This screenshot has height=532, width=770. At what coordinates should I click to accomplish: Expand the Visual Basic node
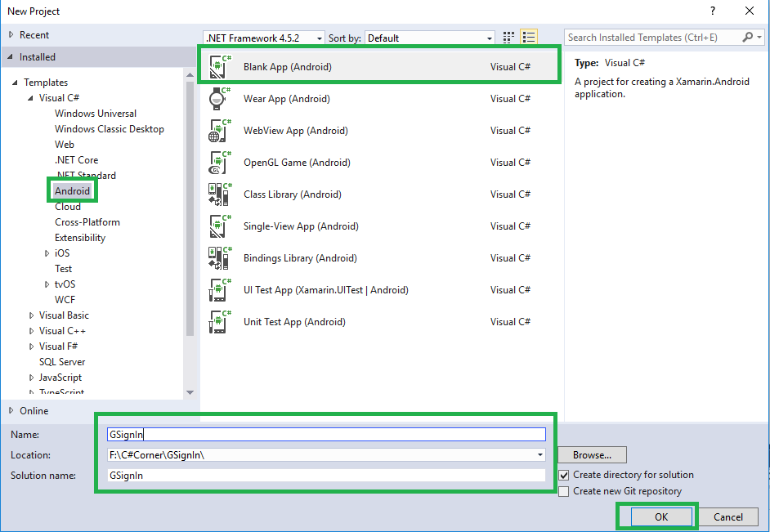(x=31, y=315)
